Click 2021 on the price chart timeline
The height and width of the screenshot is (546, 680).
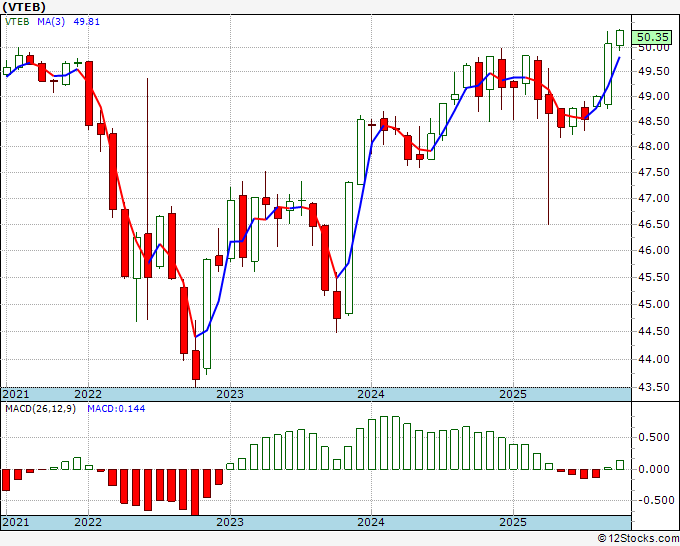[x=16, y=394]
